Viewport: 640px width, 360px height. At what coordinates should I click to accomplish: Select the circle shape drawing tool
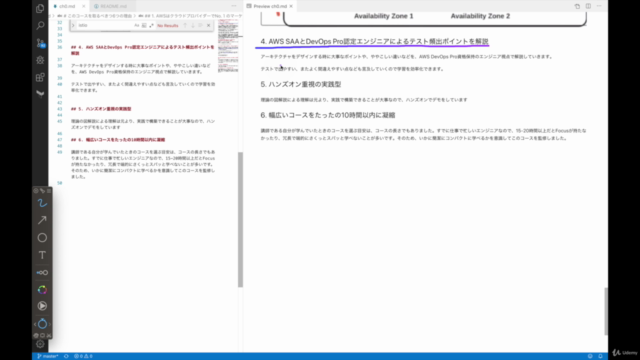[42, 238]
